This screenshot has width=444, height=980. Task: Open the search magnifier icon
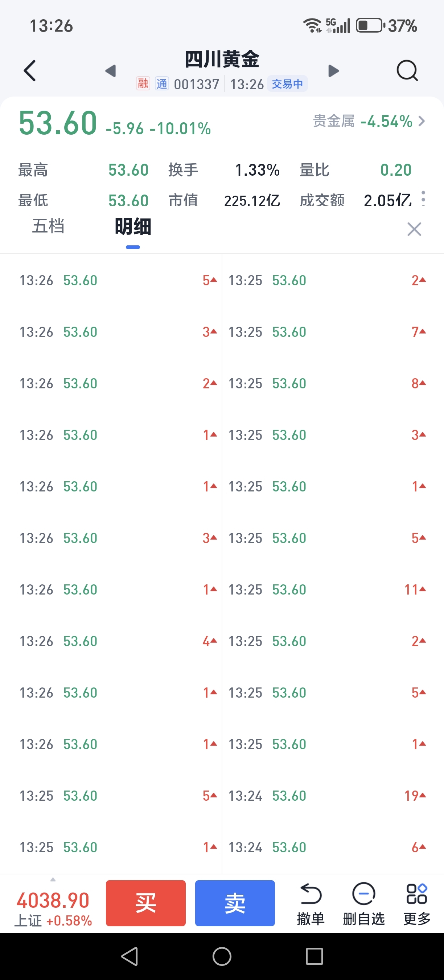[407, 71]
